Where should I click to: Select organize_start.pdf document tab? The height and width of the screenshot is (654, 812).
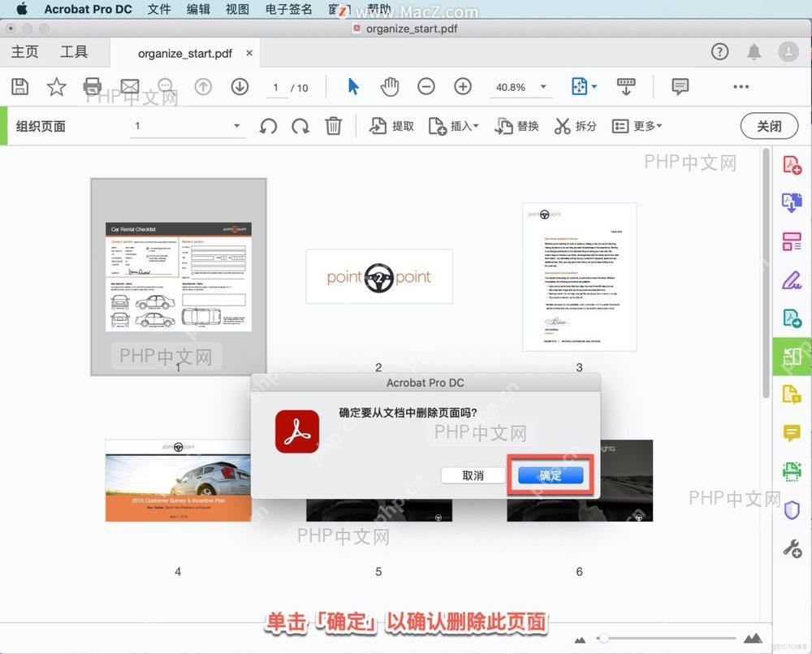click(x=185, y=54)
